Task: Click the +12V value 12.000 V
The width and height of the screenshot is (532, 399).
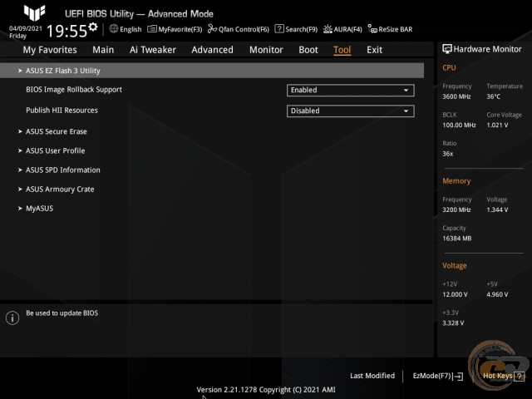Action: 455,294
